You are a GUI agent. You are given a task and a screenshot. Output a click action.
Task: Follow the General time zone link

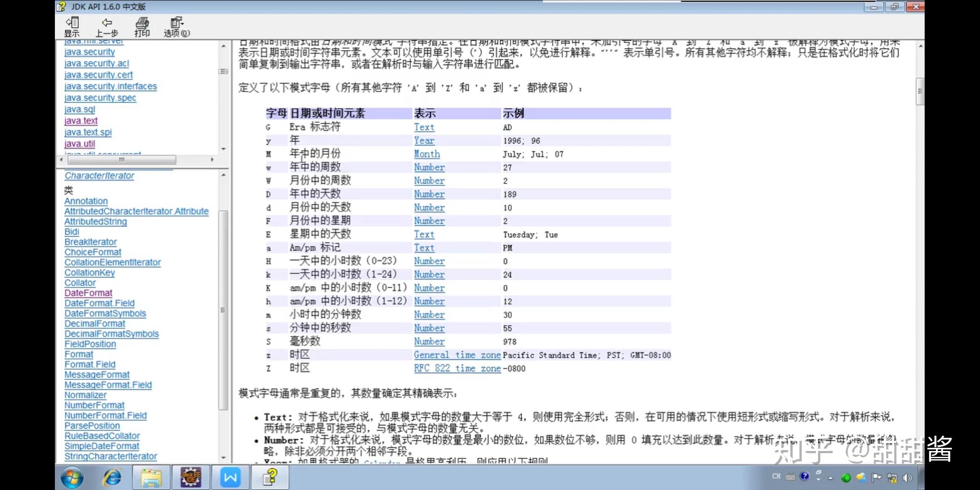point(457,355)
